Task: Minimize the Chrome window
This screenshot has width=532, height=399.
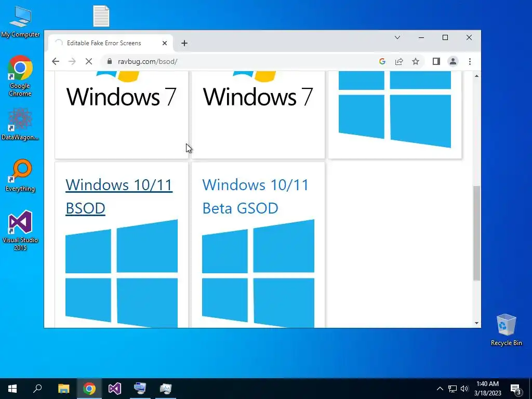Action: pyautogui.click(x=421, y=37)
